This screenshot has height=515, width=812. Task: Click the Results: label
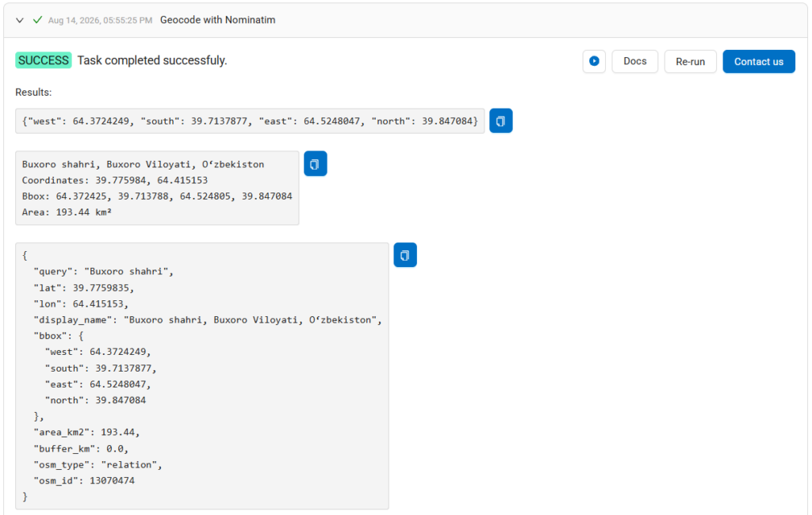point(33,92)
